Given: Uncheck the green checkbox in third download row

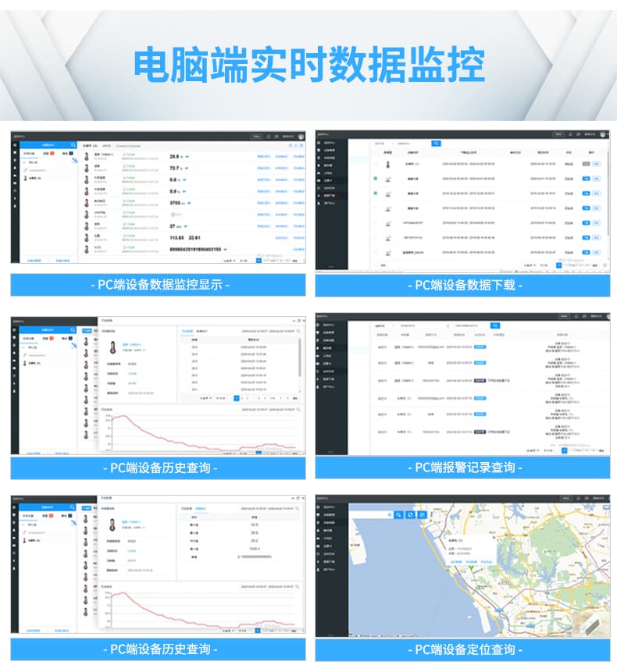Looking at the screenshot, I should coord(376,194).
